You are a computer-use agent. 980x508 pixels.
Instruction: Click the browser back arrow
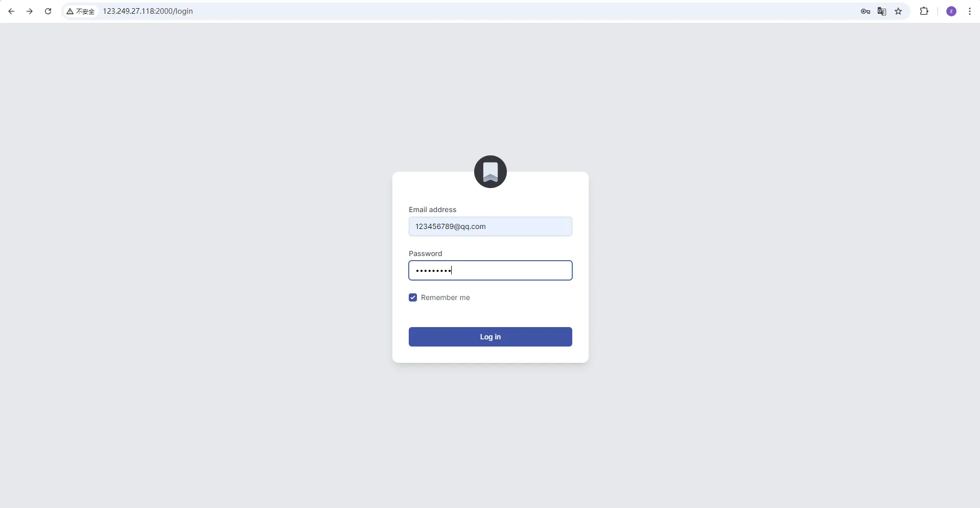11,11
